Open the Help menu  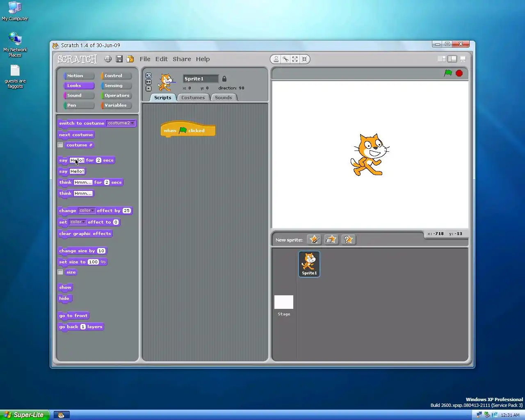[x=203, y=59]
